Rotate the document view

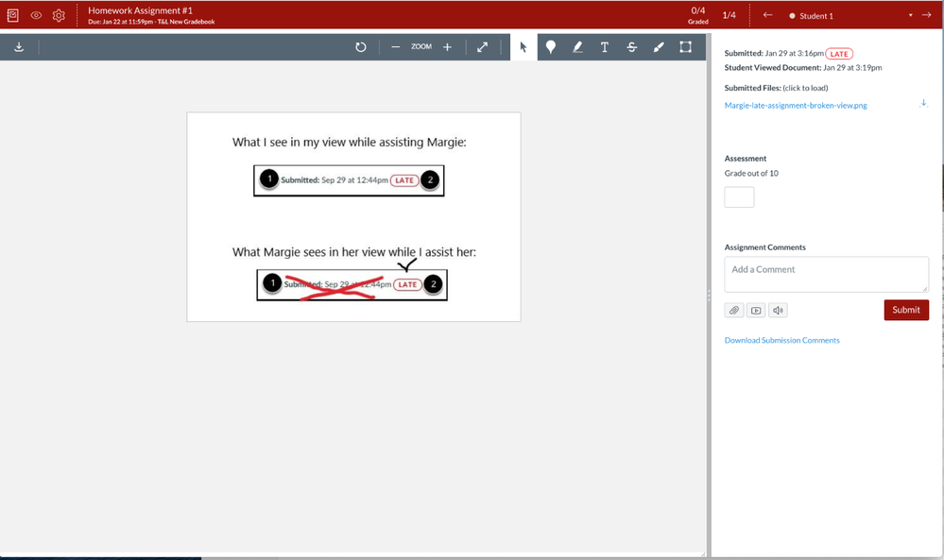pos(361,47)
